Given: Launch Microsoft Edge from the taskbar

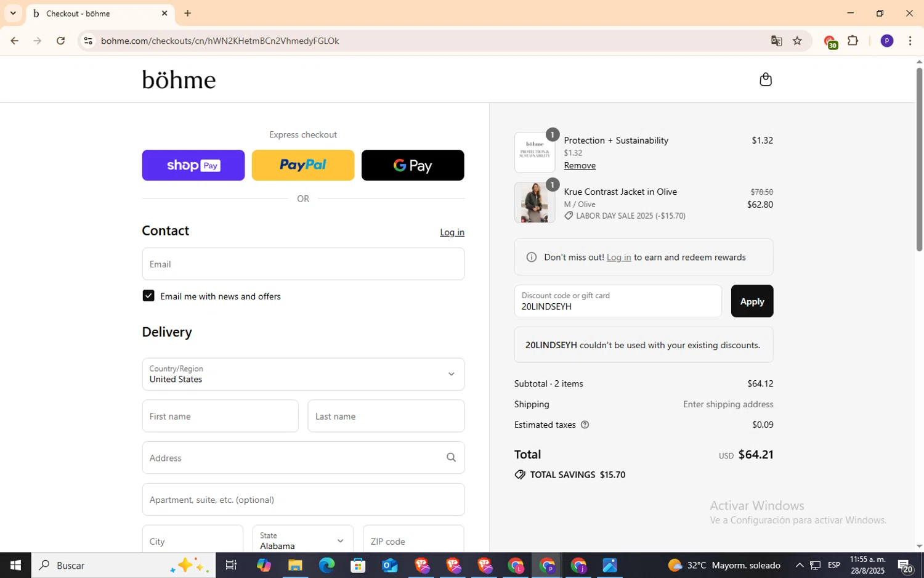Looking at the screenshot, I should pos(326,565).
